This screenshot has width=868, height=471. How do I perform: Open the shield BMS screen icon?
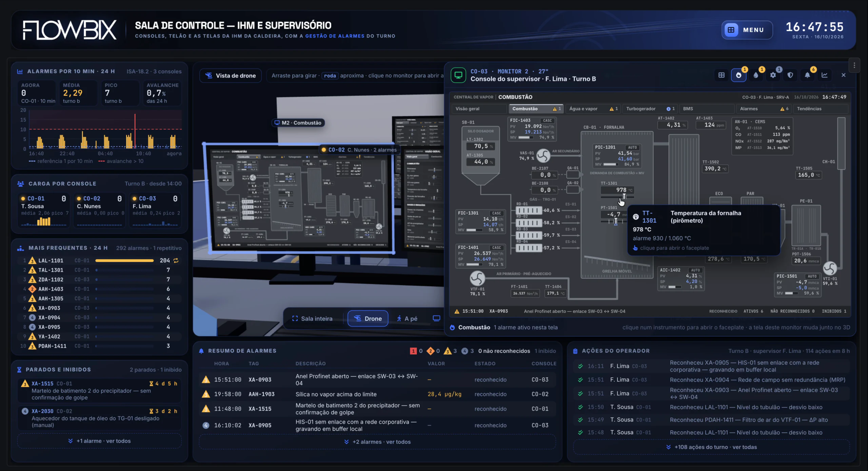tap(790, 75)
